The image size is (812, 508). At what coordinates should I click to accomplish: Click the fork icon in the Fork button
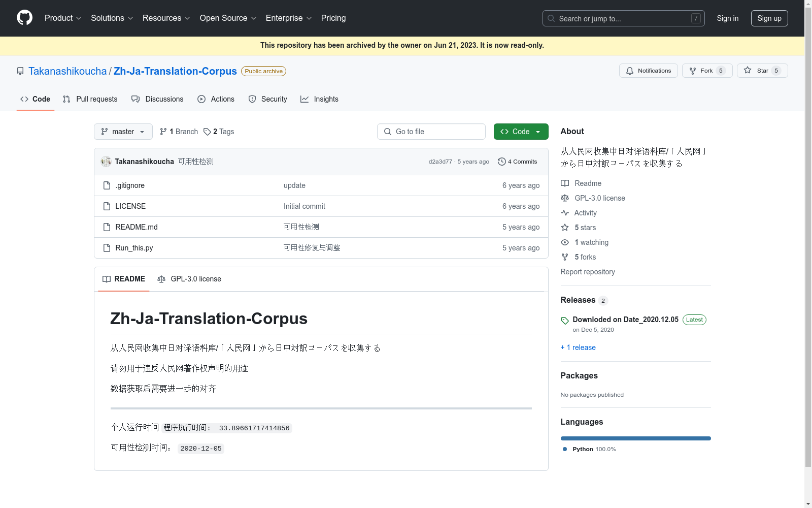[x=693, y=71]
